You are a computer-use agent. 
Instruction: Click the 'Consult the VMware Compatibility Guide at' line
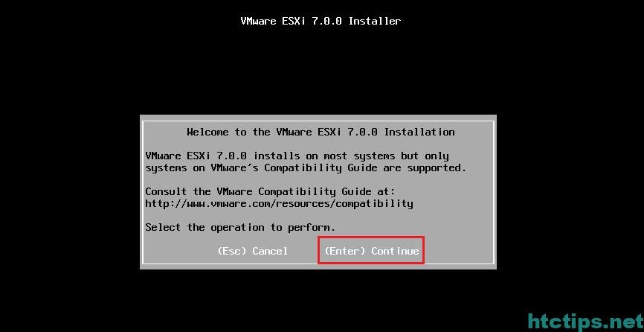click(270, 191)
